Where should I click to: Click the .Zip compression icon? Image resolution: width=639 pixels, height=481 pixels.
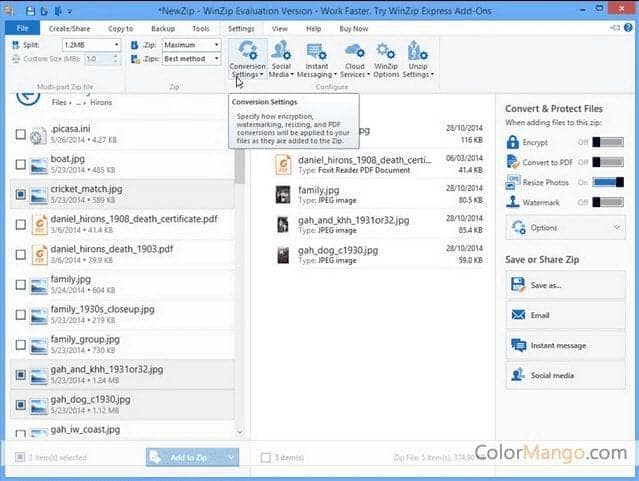coord(134,45)
